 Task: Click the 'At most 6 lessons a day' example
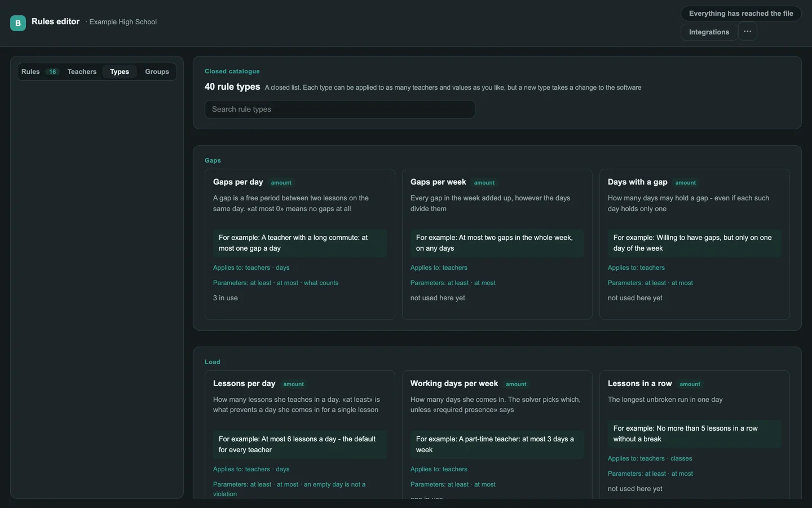(300, 444)
